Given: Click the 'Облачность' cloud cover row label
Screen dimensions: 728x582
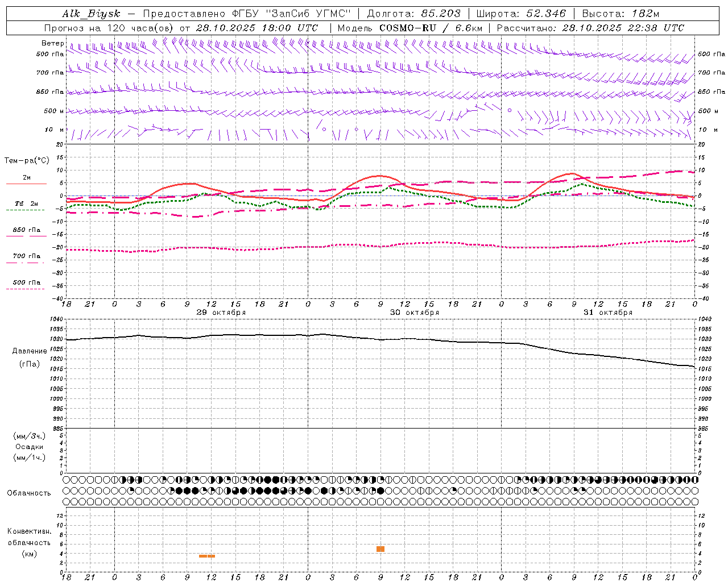Looking at the screenshot, I should 29,493.
